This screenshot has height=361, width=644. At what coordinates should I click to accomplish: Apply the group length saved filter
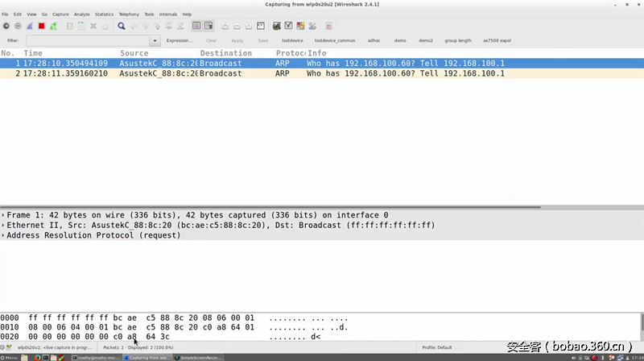[458, 41]
